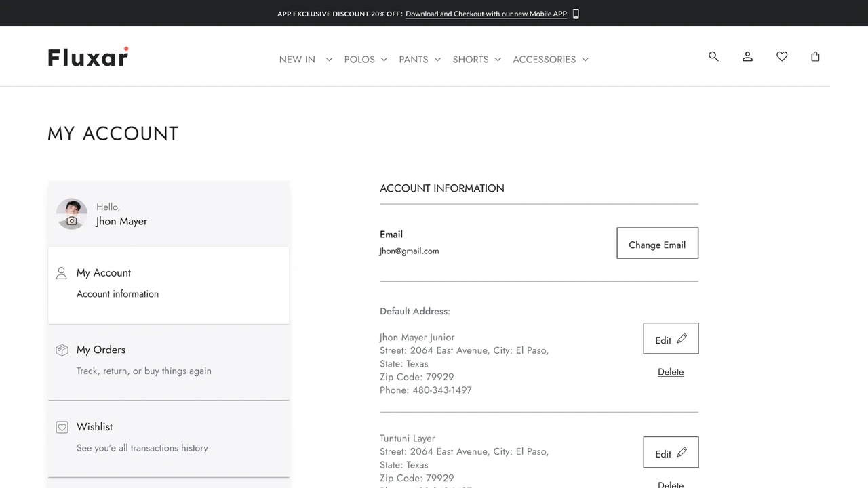
Task: Click 'APP EXCLUSIVE DISCOUNT 20% OFF:' banner text
Action: 340,14
